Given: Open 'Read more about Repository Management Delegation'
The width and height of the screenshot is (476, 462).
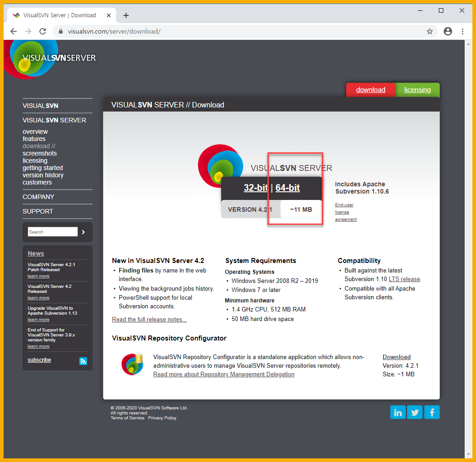Looking at the screenshot, I should (x=224, y=374).
